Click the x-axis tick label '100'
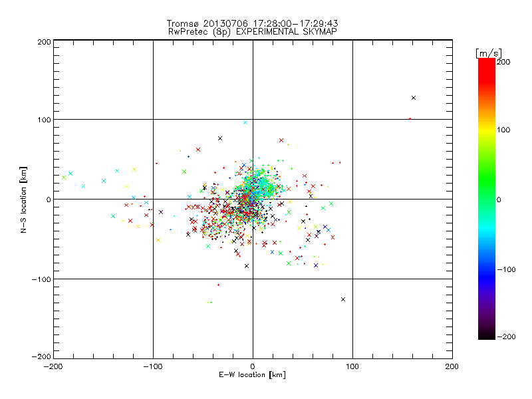Screen dimensions: 532x399 pyautogui.click(x=352, y=366)
